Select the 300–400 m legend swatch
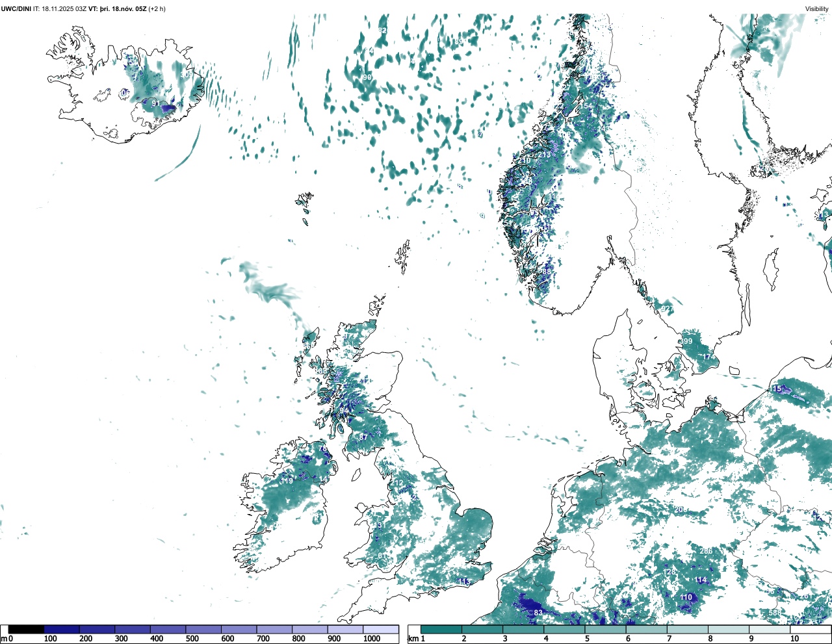Screen dimensions: 832x644 point(133,630)
